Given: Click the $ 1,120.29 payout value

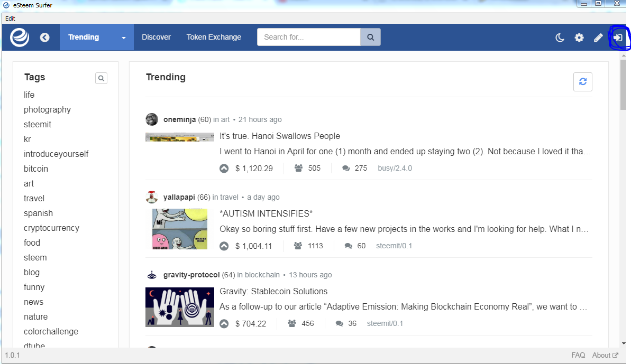Looking at the screenshot, I should [254, 169].
